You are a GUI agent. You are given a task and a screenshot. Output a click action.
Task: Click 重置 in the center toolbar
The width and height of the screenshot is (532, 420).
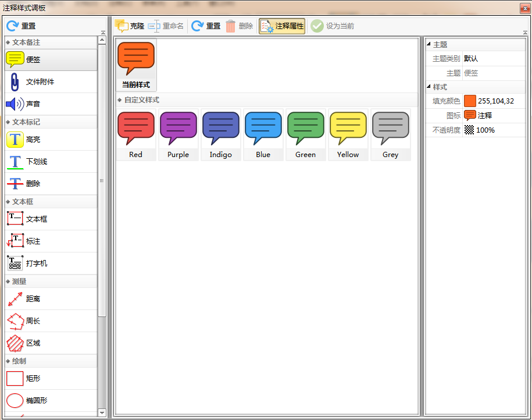(206, 26)
